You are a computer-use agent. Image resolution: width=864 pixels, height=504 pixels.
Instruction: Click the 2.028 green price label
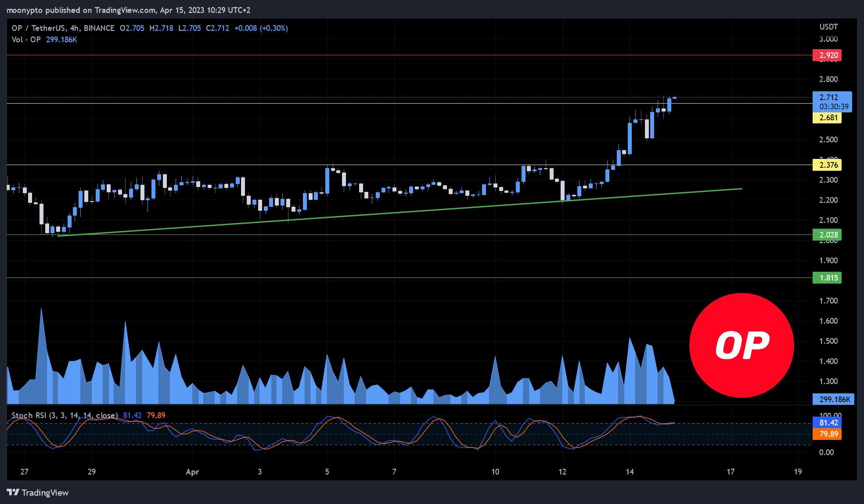[x=827, y=235]
